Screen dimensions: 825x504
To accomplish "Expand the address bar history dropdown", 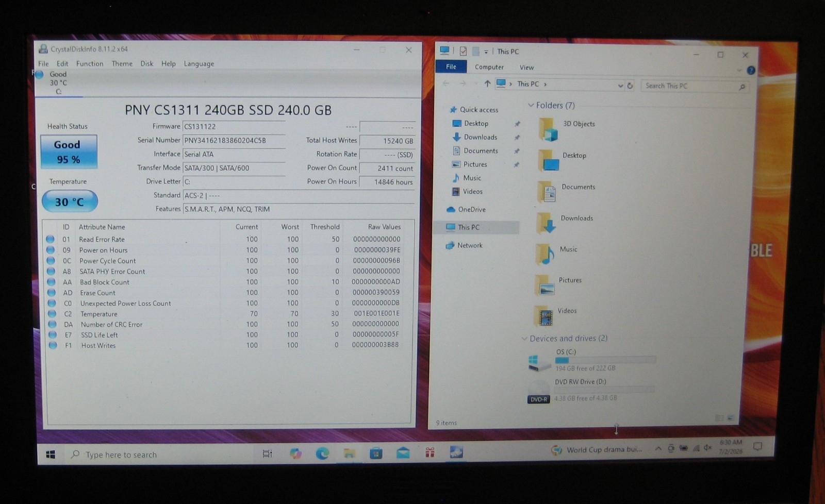I will click(x=620, y=86).
